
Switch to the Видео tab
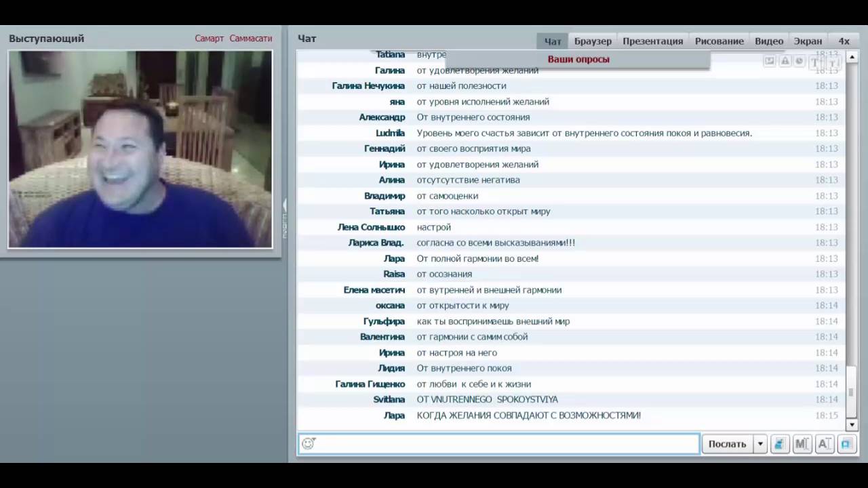click(769, 41)
